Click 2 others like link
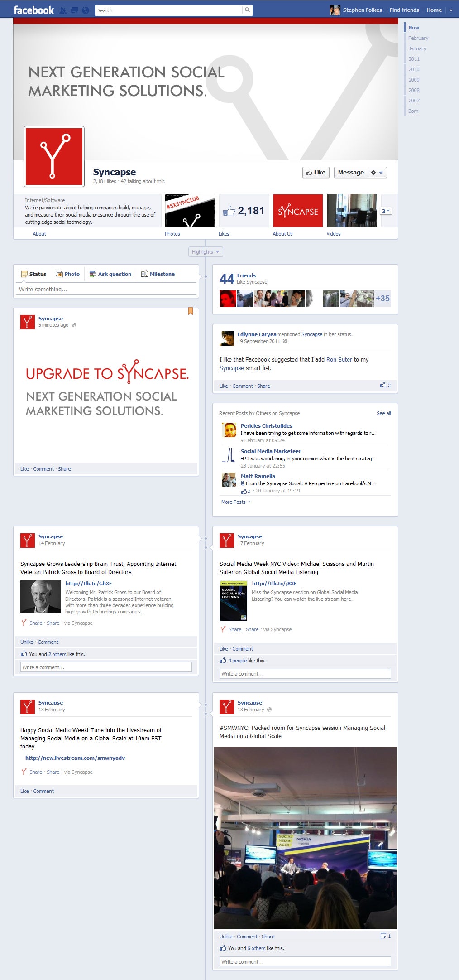459x980 pixels. pyautogui.click(x=57, y=654)
